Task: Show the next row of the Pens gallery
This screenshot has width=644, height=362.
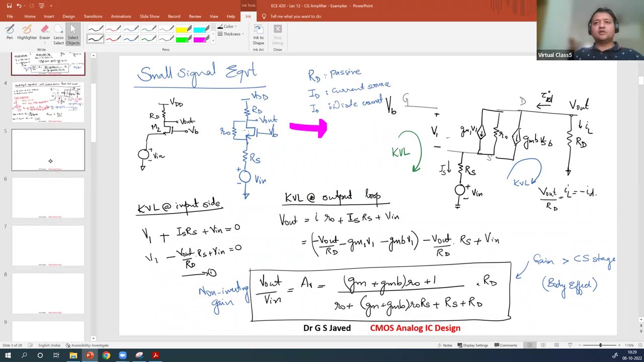Action: click(213, 34)
